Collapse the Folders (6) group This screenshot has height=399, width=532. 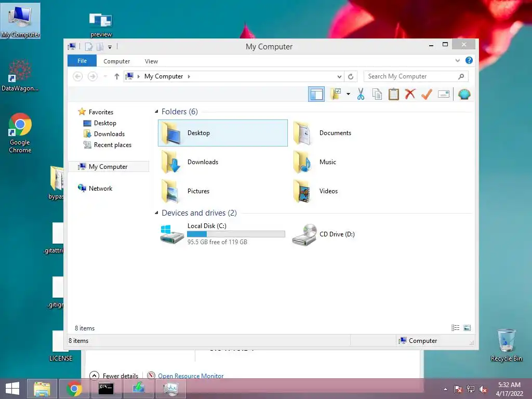[x=156, y=111]
